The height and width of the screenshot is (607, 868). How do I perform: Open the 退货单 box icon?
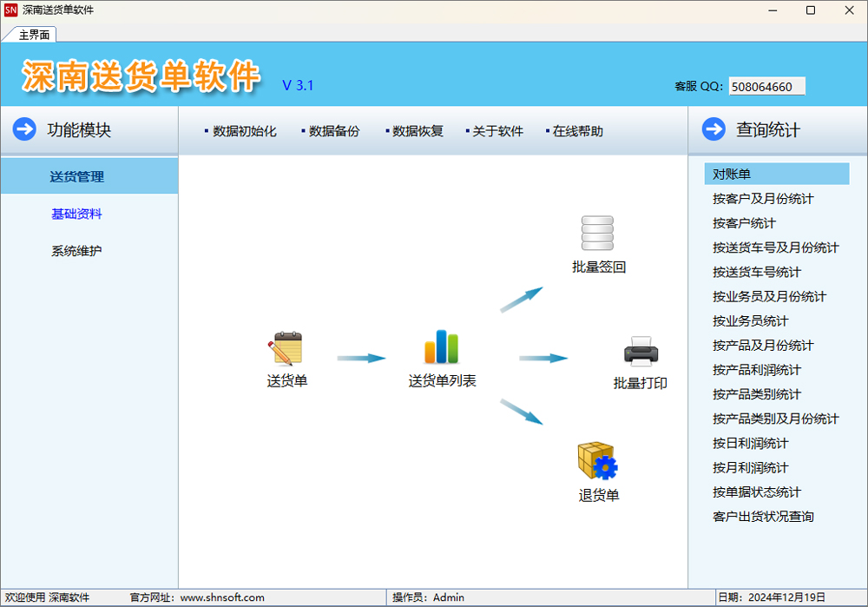[x=597, y=461]
